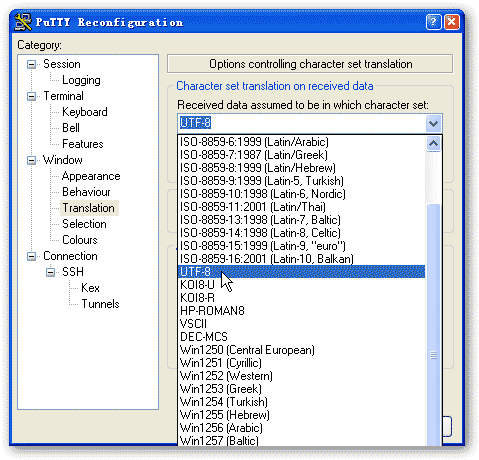Open the Colours category
The width and height of the screenshot is (479, 460).
pos(80,240)
